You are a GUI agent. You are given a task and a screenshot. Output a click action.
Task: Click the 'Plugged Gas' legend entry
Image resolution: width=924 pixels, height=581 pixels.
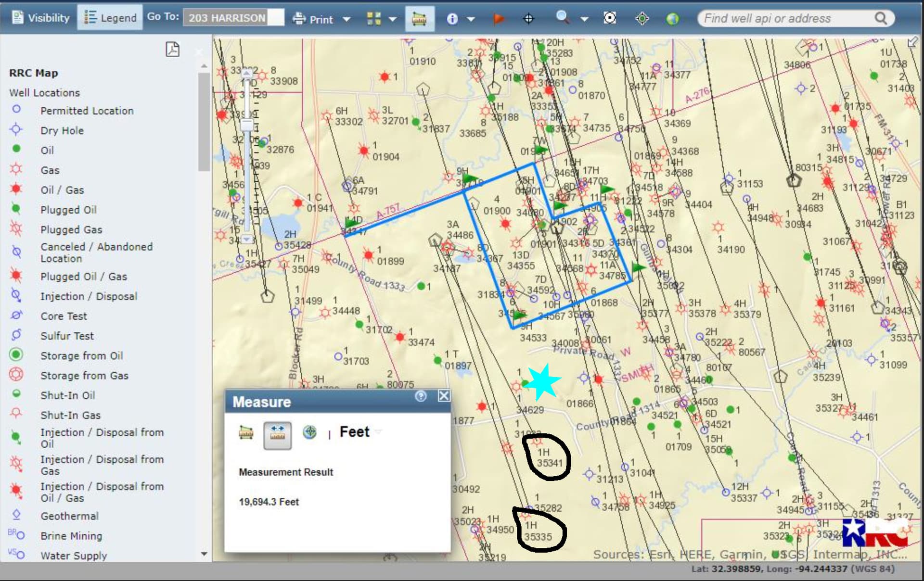click(71, 229)
